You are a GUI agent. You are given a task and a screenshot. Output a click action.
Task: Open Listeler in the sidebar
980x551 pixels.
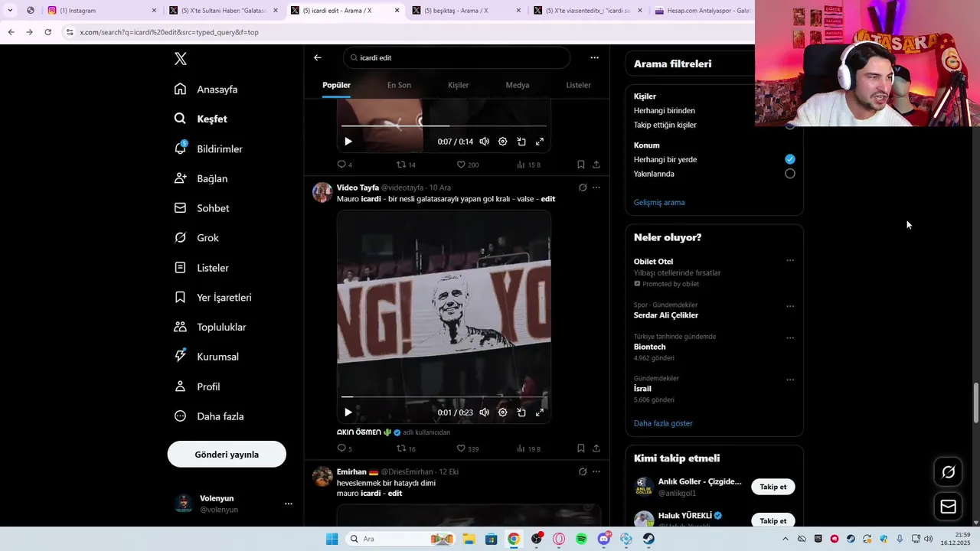coord(201,268)
